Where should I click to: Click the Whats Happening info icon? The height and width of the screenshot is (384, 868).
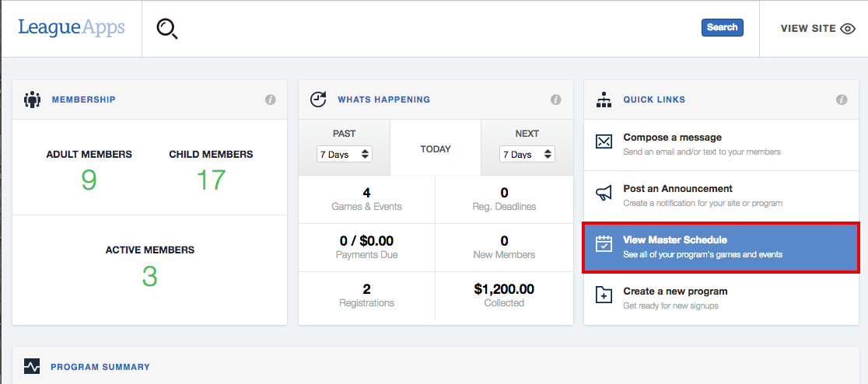pyautogui.click(x=556, y=99)
